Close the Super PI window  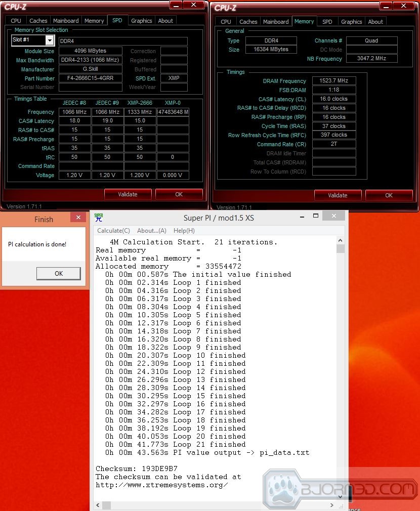[333, 216]
